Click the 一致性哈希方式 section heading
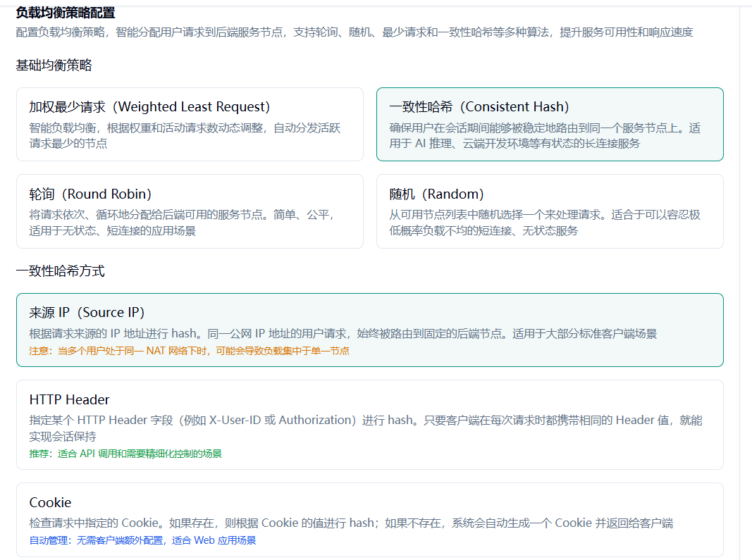Screen dimensions: 752x560 (x=60, y=271)
